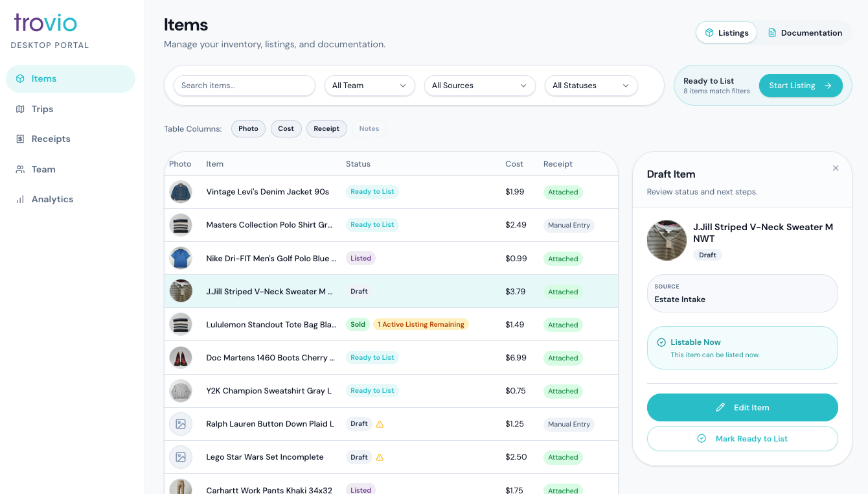Image resolution: width=868 pixels, height=494 pixels.
Task: Click the Analytics bar chart icon
Action: 20,199
